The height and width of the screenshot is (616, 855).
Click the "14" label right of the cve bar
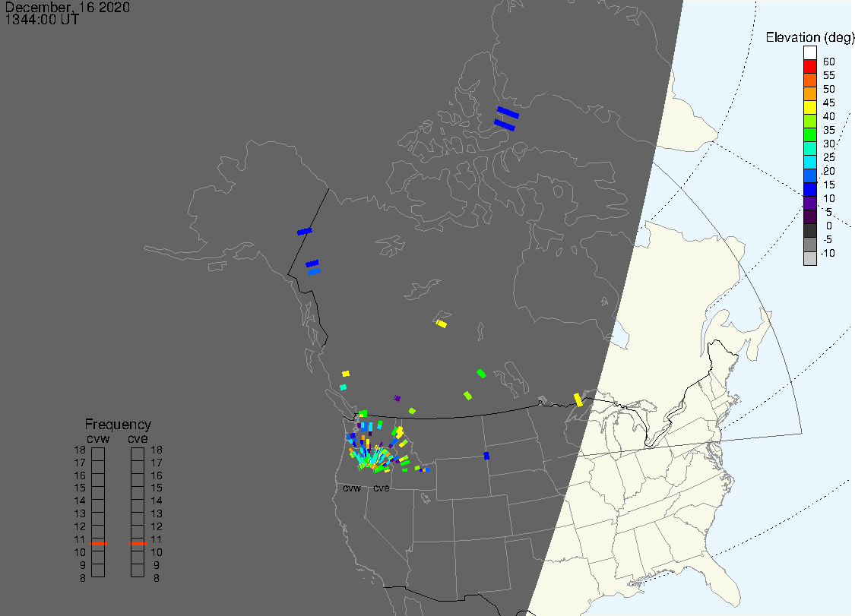[157, 501]
